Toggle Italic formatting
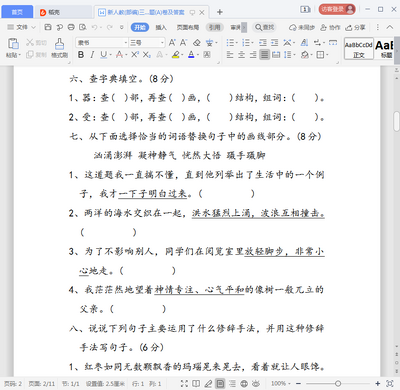Screen dimensions: 400x390 (92, 55)
